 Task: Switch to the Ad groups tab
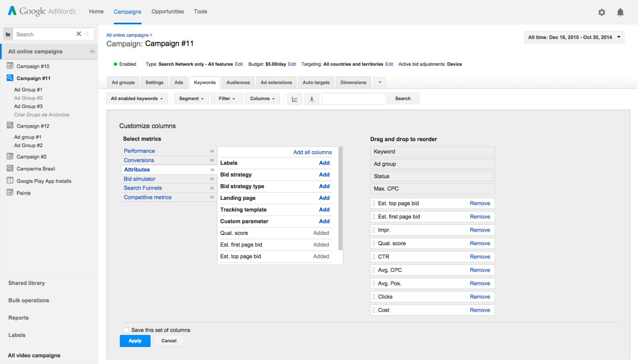(123, 83)
